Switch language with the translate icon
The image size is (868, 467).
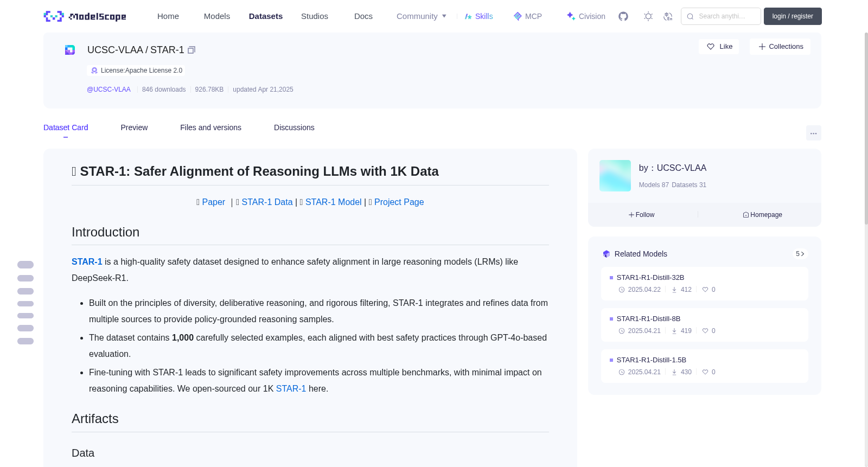(x=668, y=16)
